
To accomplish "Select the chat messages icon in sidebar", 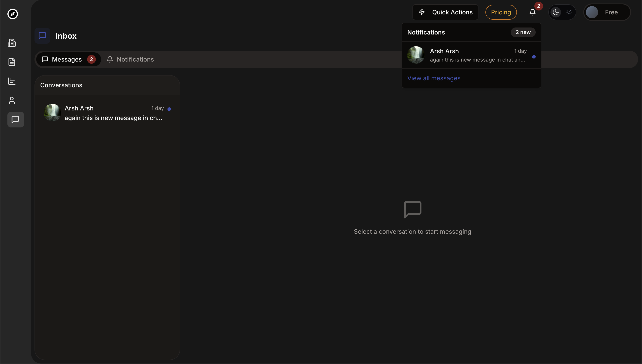I will 16,120.
